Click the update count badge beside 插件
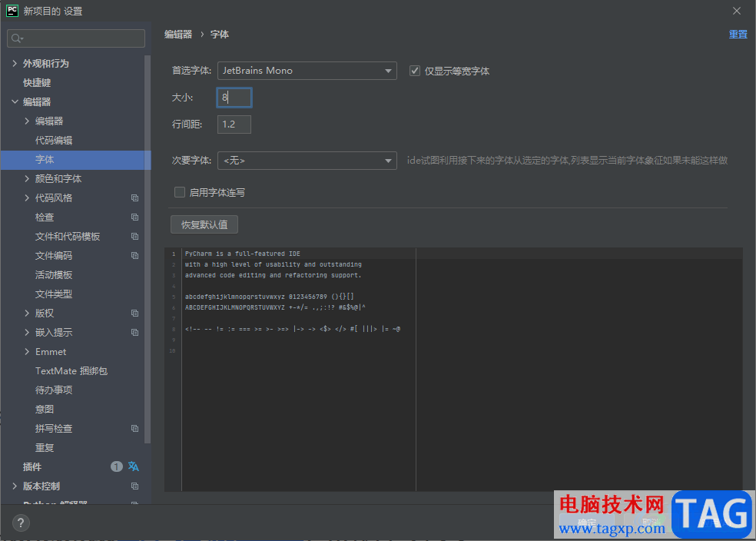The width and height of the screenshot is (756, 541). click(x=117, y=466)
